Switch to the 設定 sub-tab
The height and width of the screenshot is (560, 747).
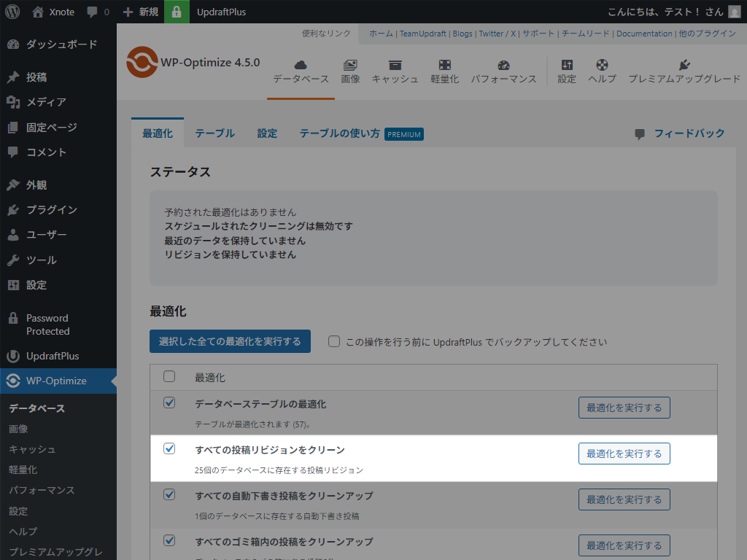coord(267,133)
